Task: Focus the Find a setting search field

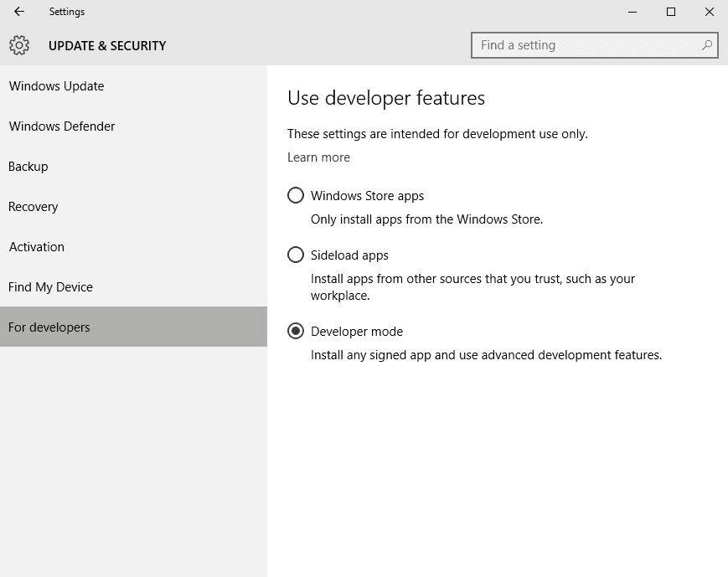Action: (x=586, y=45)
